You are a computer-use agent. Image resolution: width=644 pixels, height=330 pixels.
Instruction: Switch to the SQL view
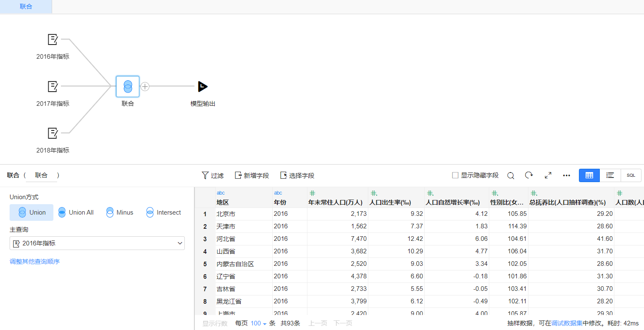pyautogui.click(x=631, y=175)
